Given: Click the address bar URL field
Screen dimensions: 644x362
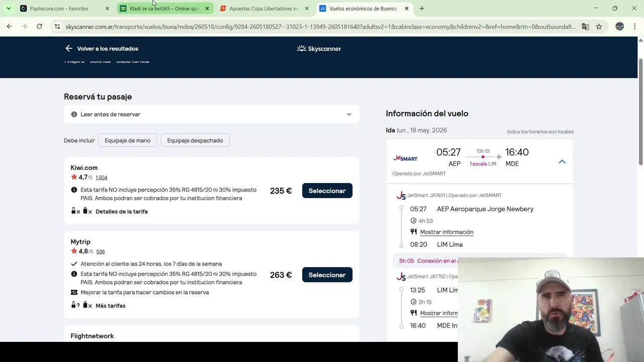Looking at the screenshot, I should (x=320, y=27).
